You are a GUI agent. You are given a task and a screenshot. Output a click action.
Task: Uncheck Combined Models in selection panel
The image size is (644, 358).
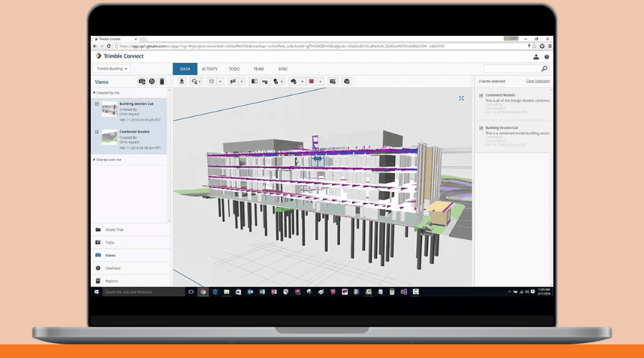tap(480, 95)
